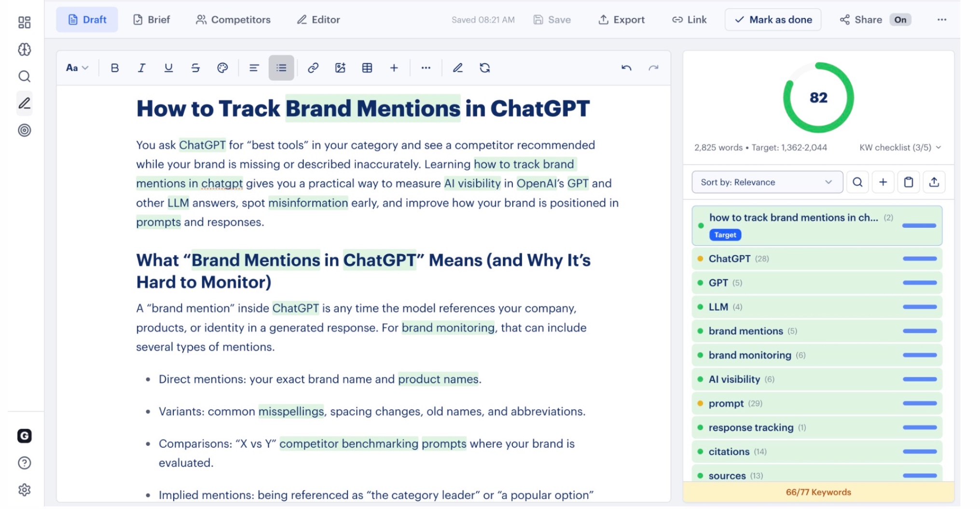The image size is (980, 509).
Task: Export keywords with the upload button
Action: [934, 182]
